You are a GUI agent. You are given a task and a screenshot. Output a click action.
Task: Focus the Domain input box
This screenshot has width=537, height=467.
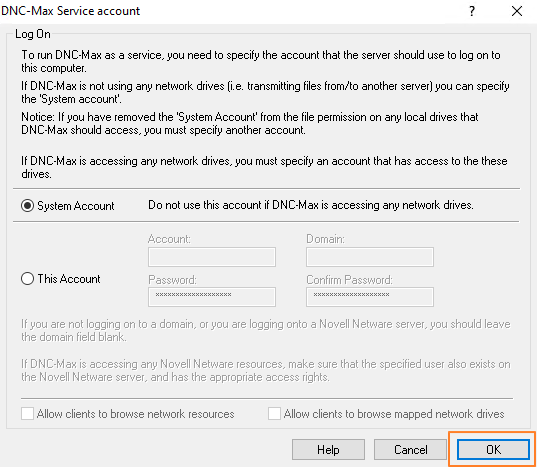(x=370, y=257)
